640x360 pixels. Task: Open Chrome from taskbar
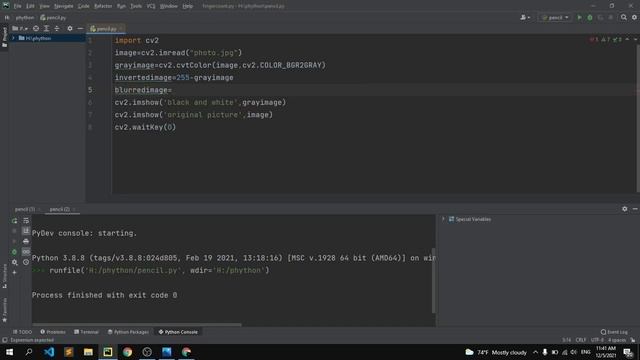(x=127, y=352)
